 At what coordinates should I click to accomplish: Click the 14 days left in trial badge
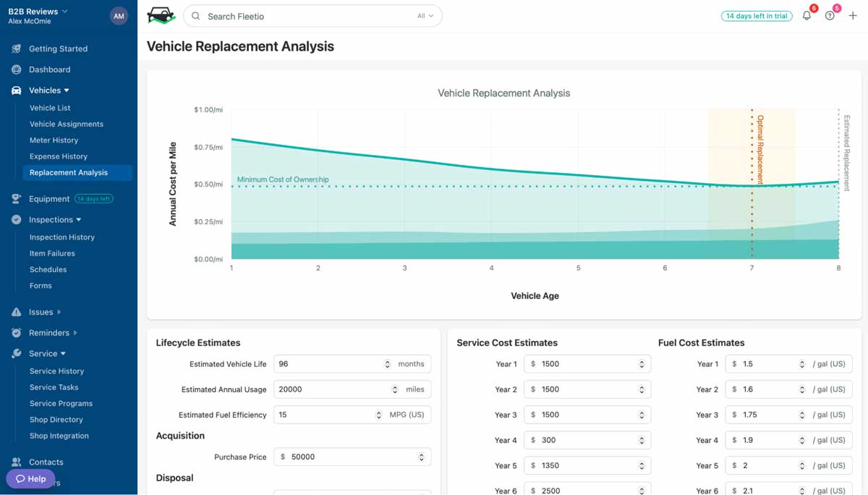757,15
